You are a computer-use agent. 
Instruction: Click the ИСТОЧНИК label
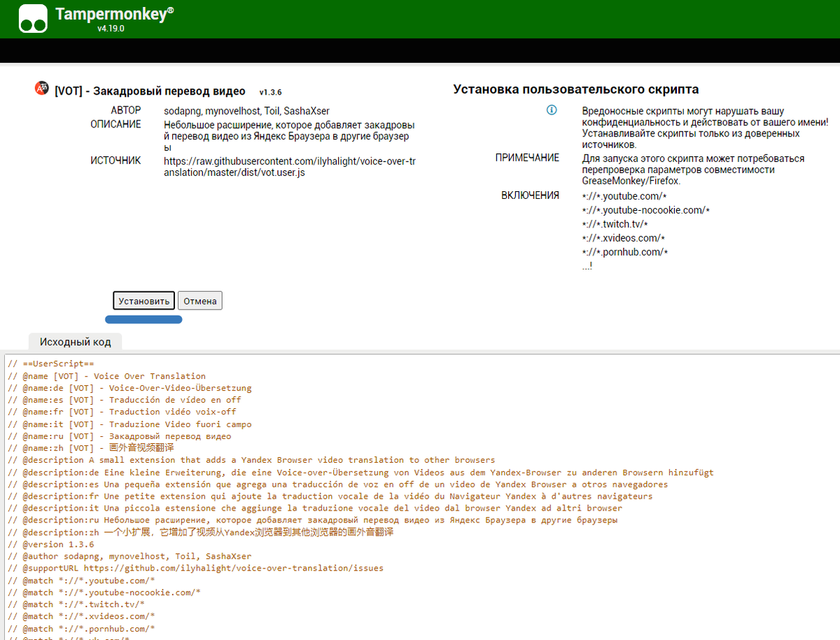pos(115,161)
